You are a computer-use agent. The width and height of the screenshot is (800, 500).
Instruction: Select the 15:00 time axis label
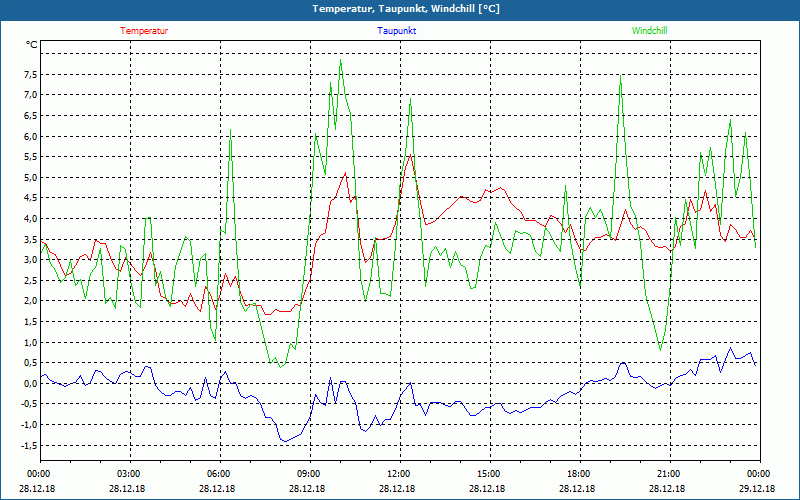click(488, 474)
